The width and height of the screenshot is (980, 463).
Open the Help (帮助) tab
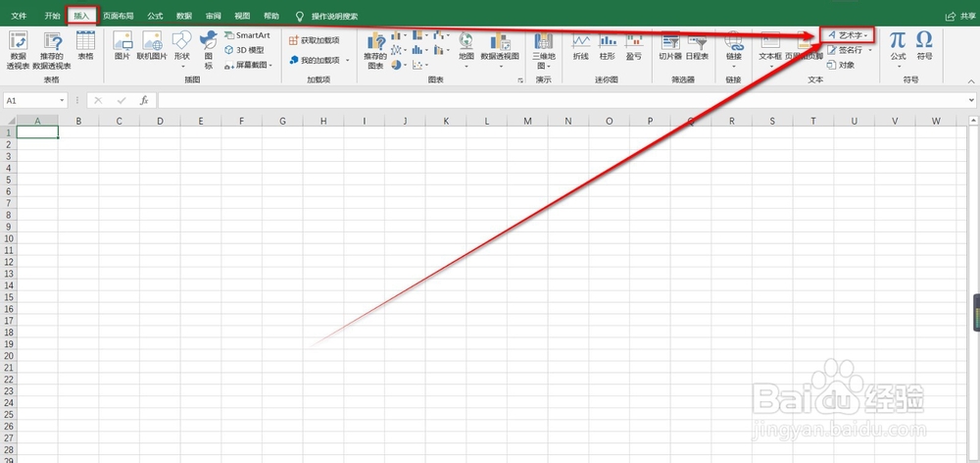(x=271, y=16)
